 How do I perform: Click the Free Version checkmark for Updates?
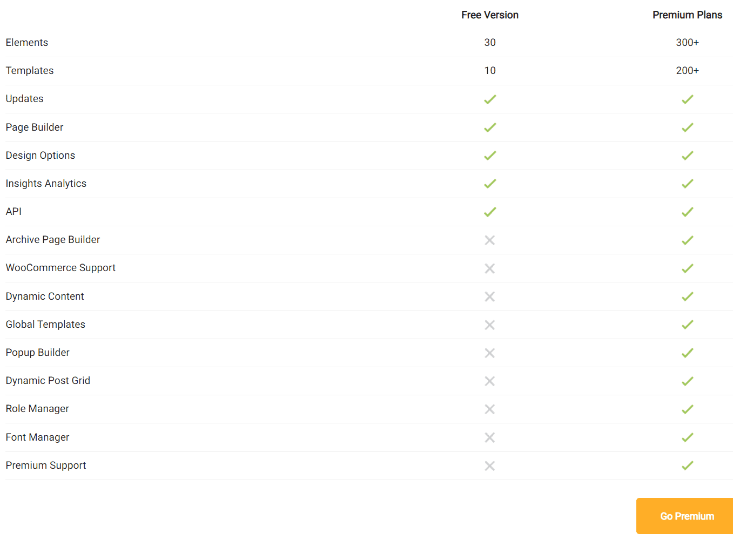(x=490, y=99)
